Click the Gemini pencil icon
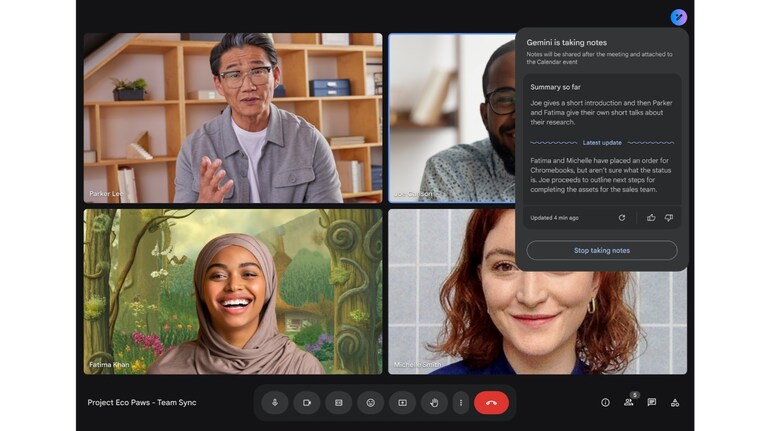The image size is (770, 431). point(679,17)
